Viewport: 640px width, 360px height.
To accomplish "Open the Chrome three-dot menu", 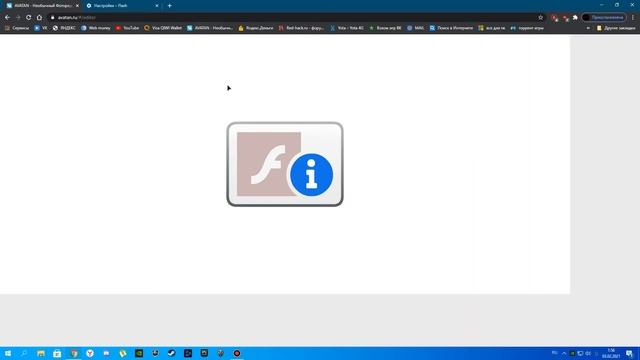I will click(x=633, y=18).
